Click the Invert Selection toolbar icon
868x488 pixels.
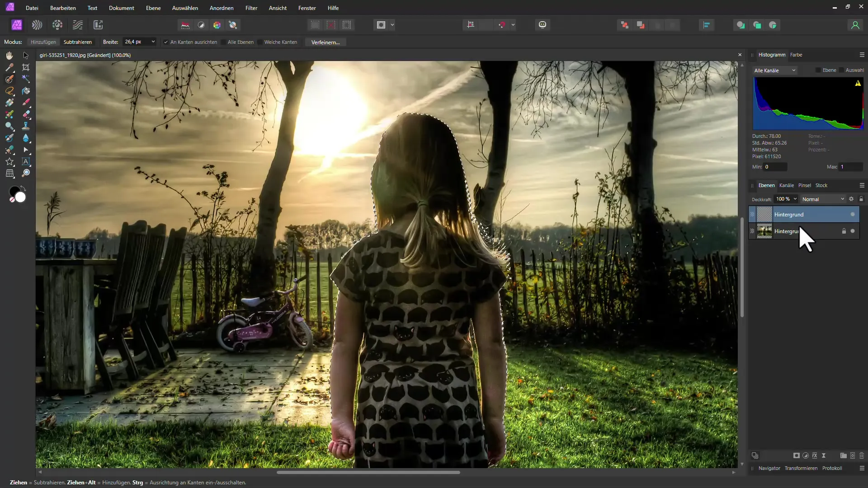(347, 25)
